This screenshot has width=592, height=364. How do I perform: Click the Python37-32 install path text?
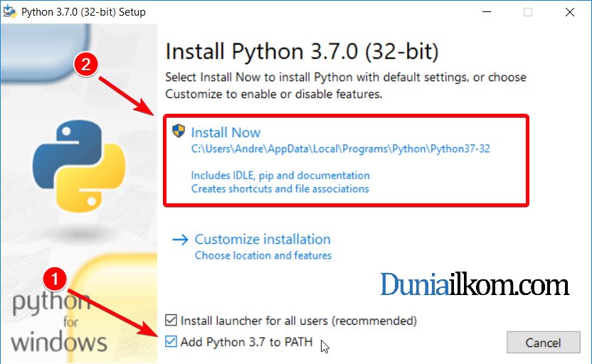point(341,149)
